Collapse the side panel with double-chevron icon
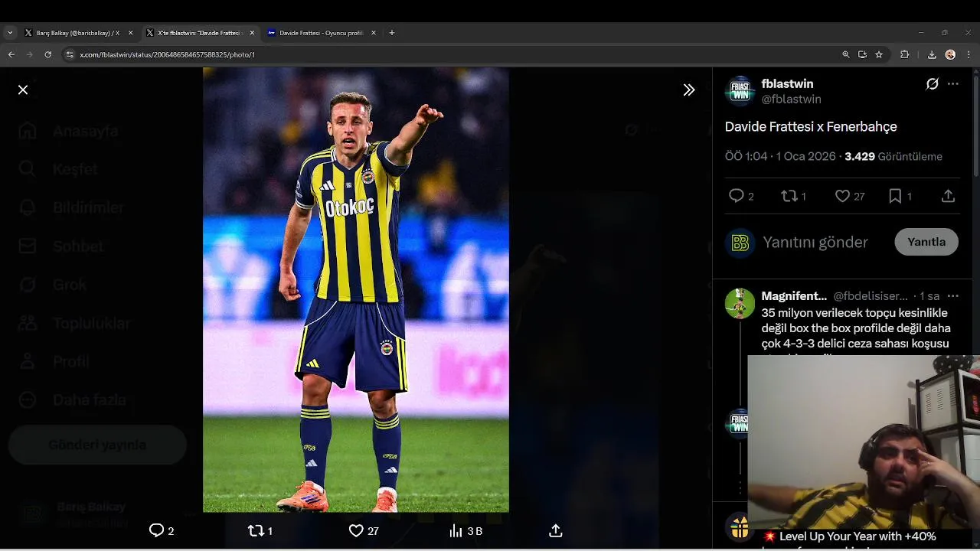Viewport: 980px width, 551px height. click(x=689, y=90)
